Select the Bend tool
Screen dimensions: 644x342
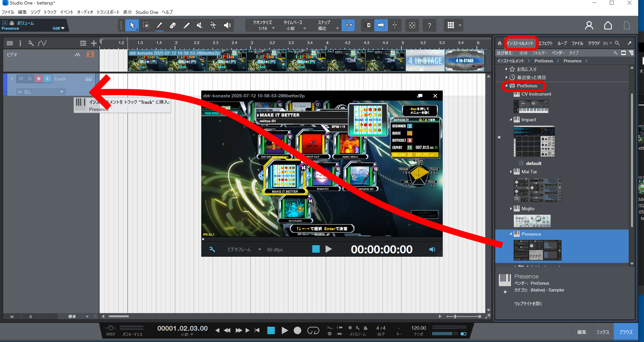click(x=213, y=25)
